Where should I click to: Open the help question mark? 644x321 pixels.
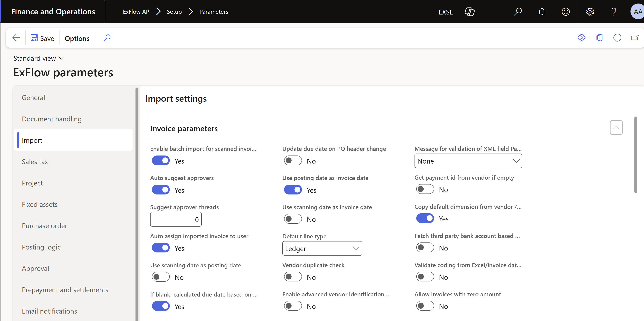tap(614, 12)
